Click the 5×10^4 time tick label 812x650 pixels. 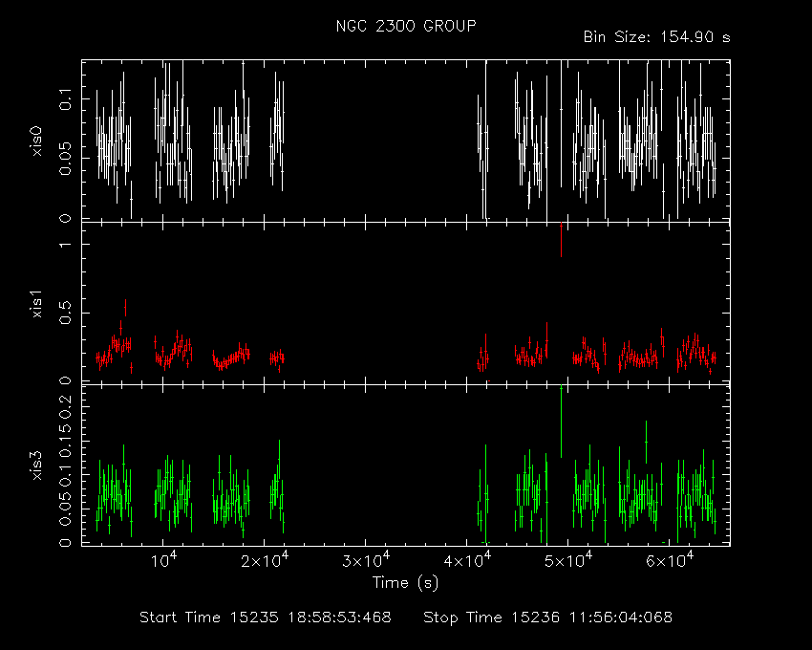(568, 559)
